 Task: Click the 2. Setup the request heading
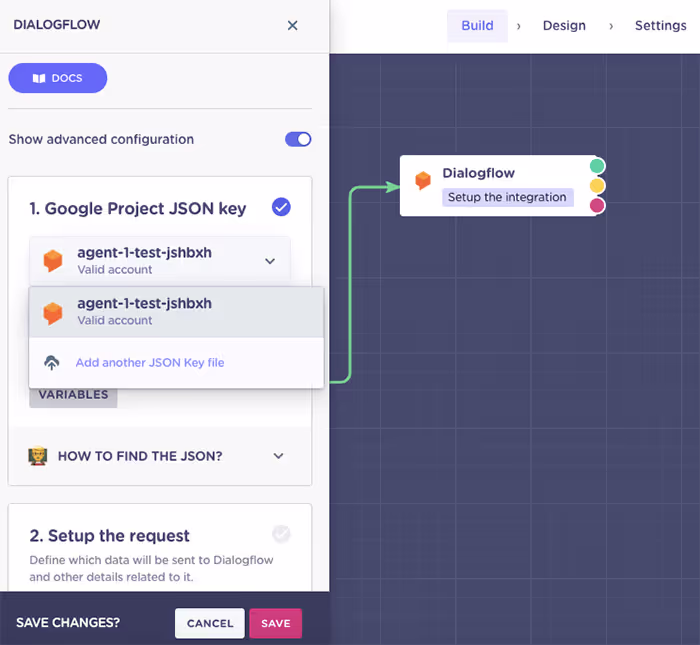pyautogui.click(x=109, y=536)
